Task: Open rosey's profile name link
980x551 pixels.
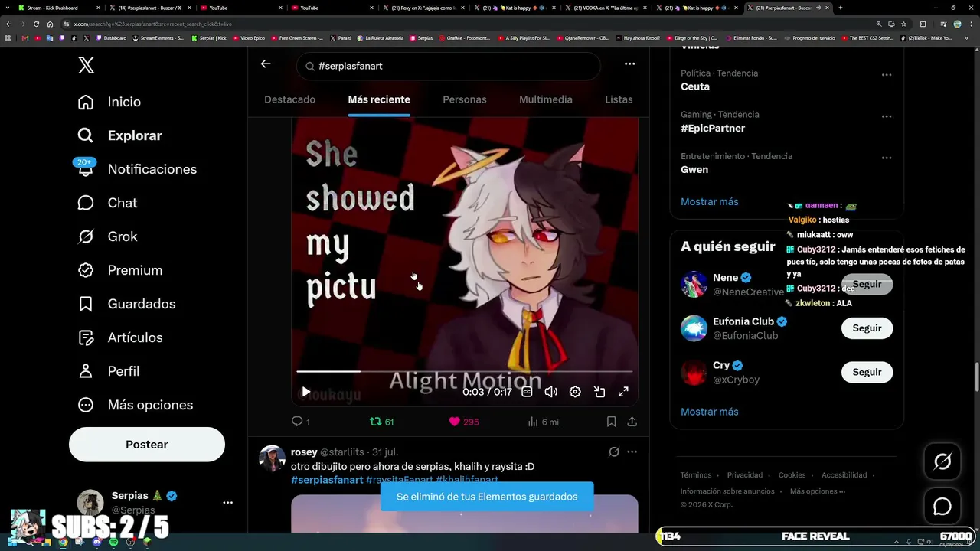Action: tap(304, 452)
